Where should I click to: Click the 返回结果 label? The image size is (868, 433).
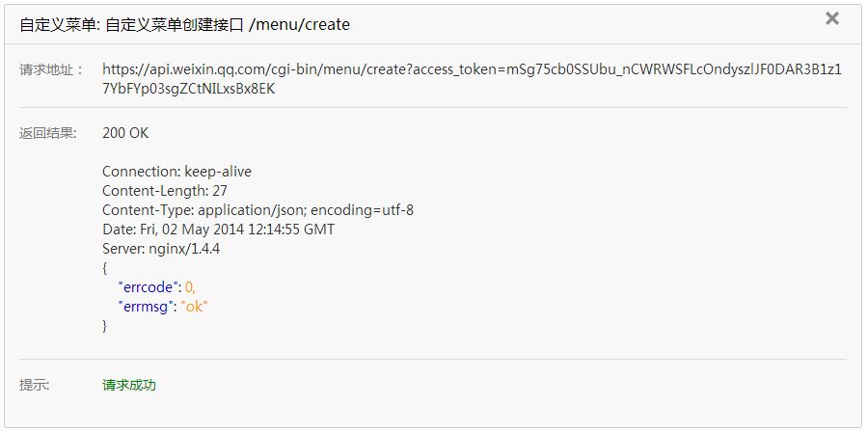47,133
